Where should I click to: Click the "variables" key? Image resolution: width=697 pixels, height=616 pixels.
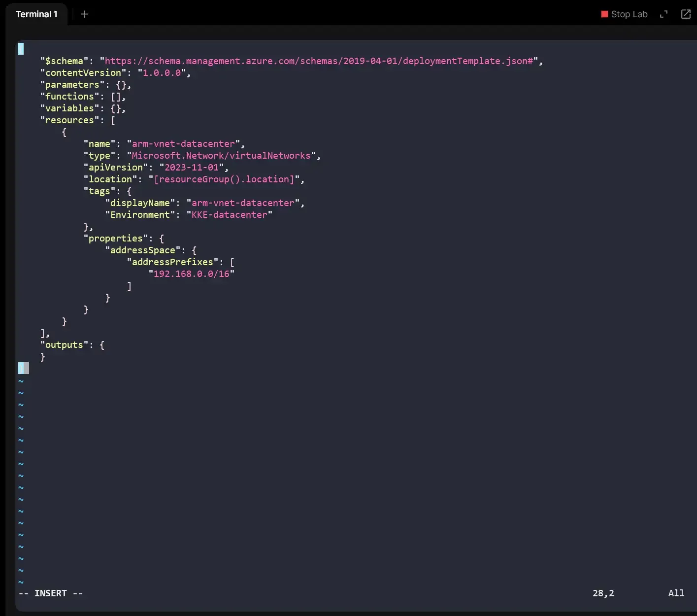click(69, 108)
